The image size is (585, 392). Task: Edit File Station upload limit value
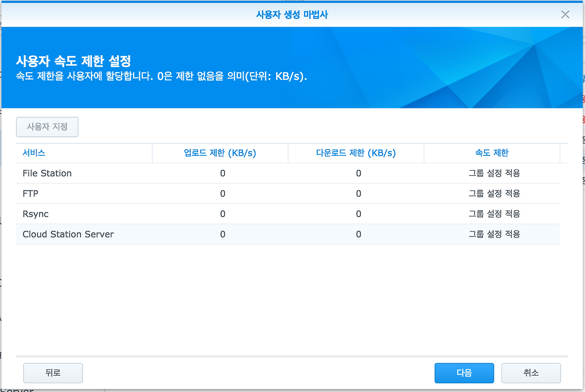pos(223,173)
